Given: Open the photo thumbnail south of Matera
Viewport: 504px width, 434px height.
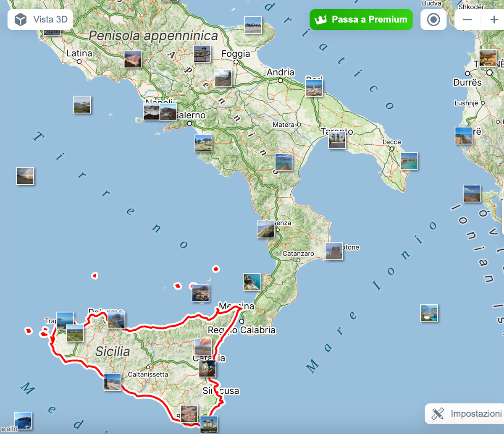Looking at the screenshot, I should (x=283, y=162).
